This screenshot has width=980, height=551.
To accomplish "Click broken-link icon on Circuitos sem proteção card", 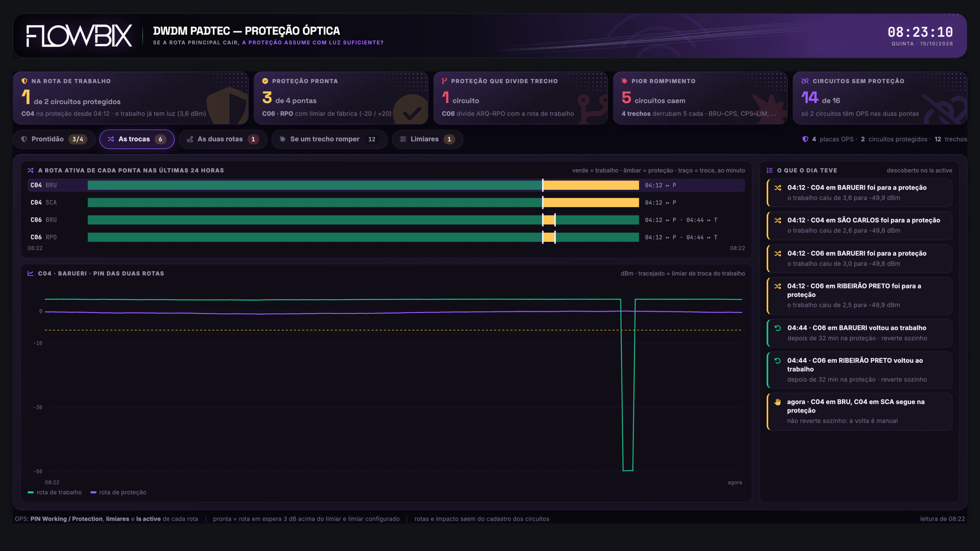I will [805, 81].
